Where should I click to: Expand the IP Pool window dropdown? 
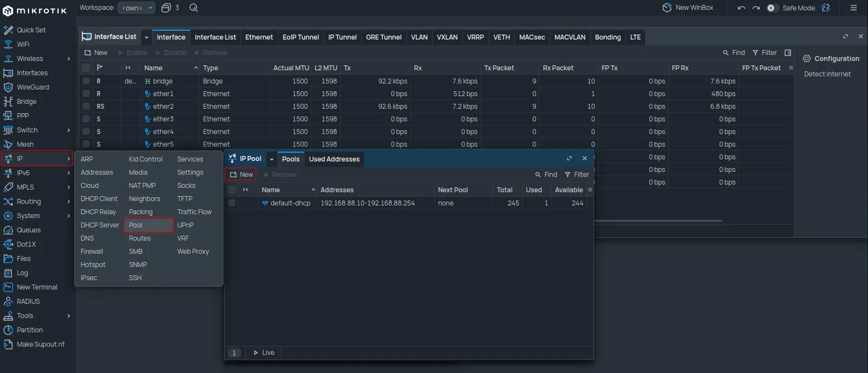(x=272, y=159)
